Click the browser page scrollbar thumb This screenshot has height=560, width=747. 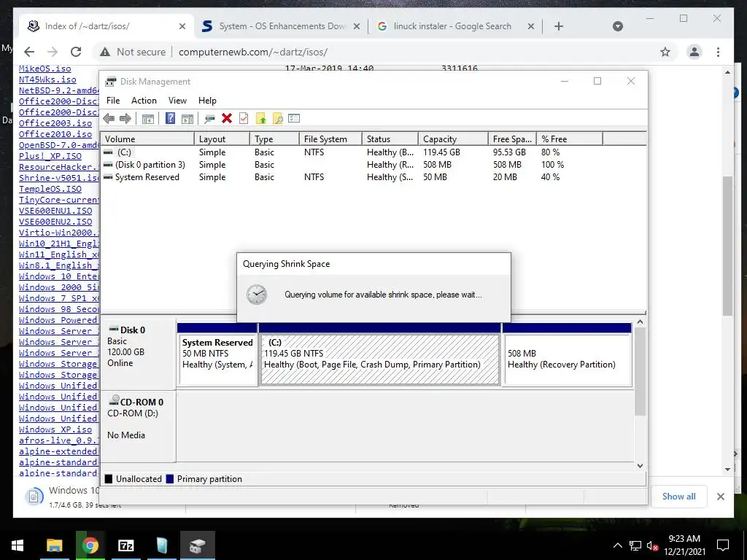(727, 246)
